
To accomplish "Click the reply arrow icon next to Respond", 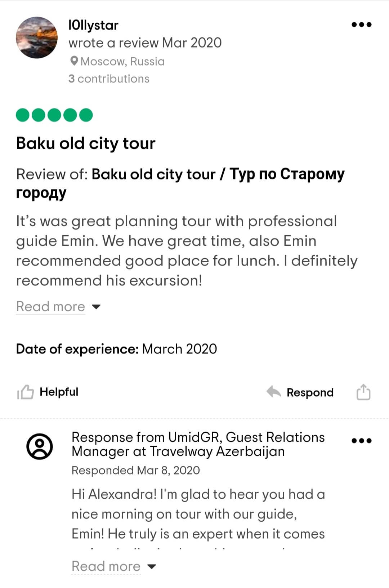I will coord(274,392).
